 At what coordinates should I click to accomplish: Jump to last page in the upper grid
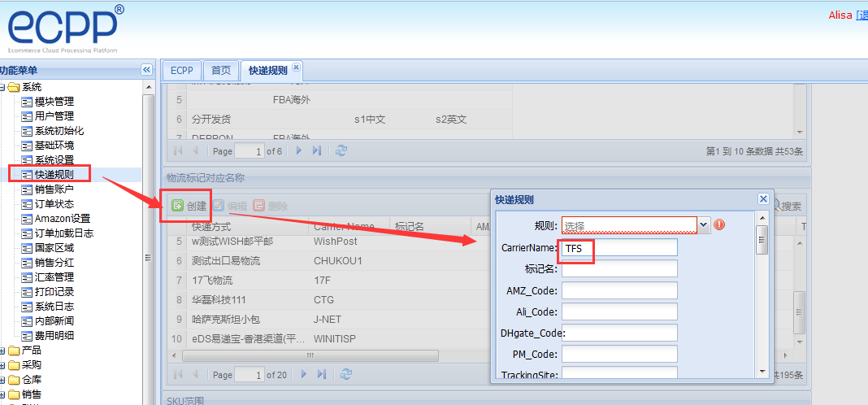(x=317, y=150)
